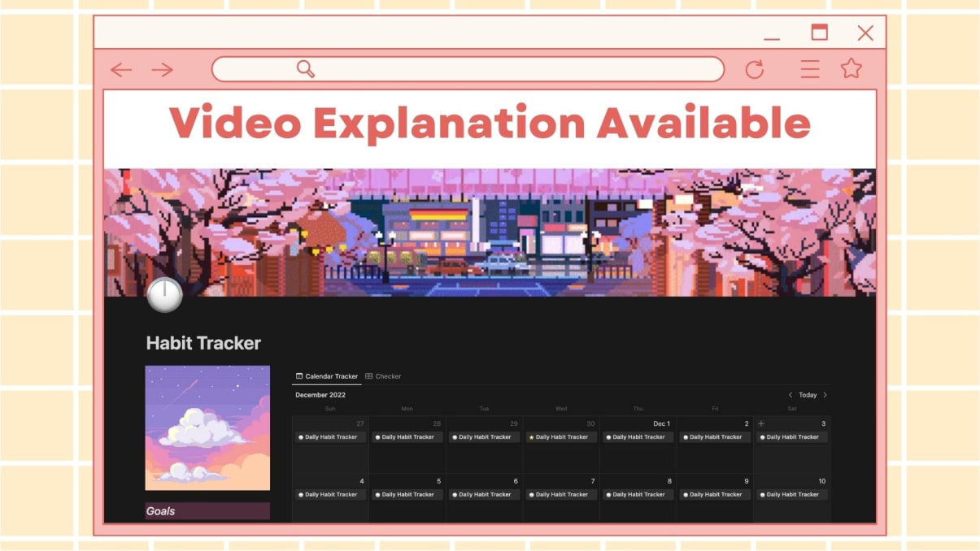Open starred Daily Habit Tracker entry on November 30
980x551 pixels.
pyautogui.click(x=561, y=437)
